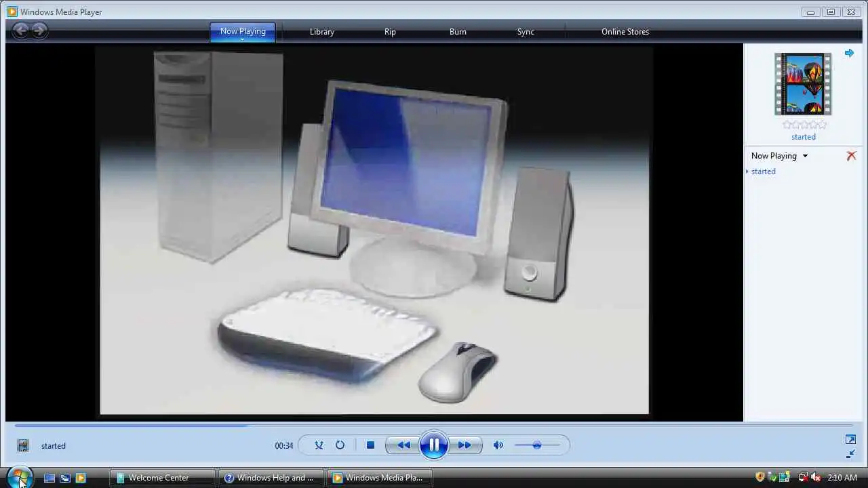Image resolution: width=868 pixels, height=488 pixels.
Task: Click the 00:34 elapsed time display
Action: click(284, 446)
